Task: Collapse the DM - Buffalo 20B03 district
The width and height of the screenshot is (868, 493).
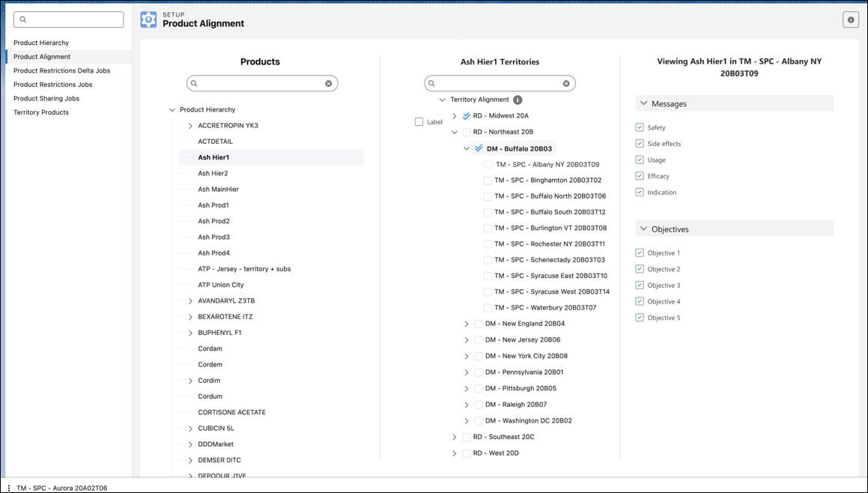Action: (x=467, y=148)
